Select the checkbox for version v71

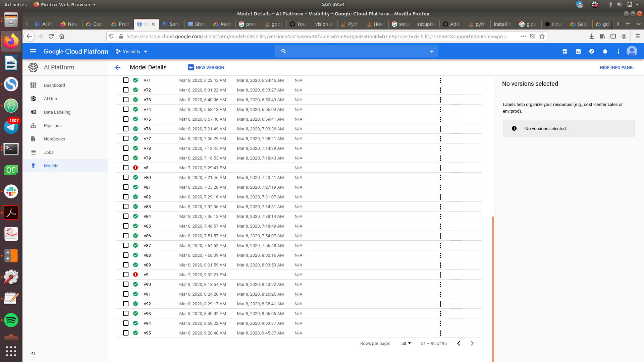126,80
